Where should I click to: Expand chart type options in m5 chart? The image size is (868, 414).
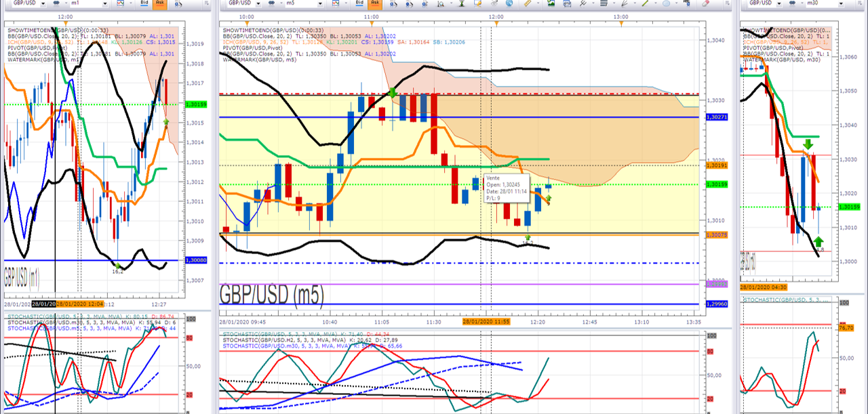point(346,3)
